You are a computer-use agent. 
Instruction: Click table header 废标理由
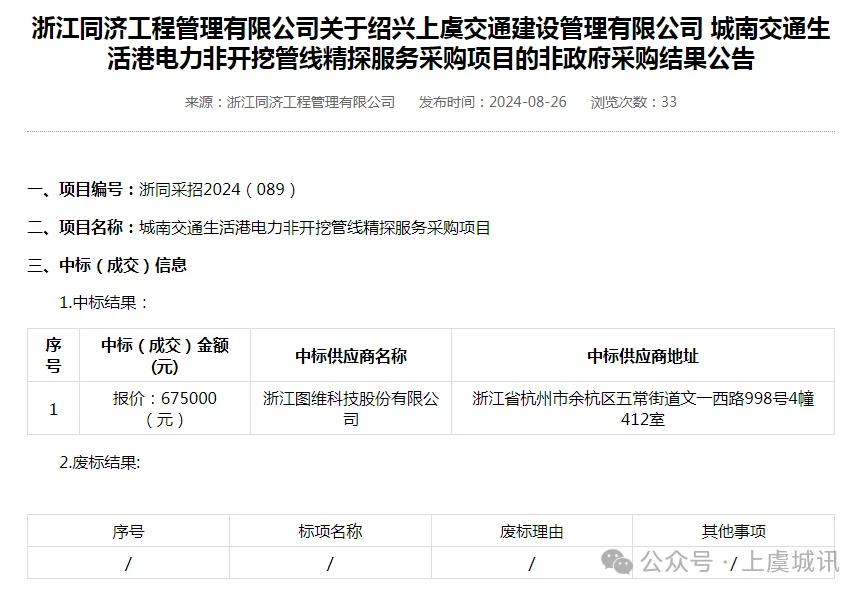[x=531, y=531]
